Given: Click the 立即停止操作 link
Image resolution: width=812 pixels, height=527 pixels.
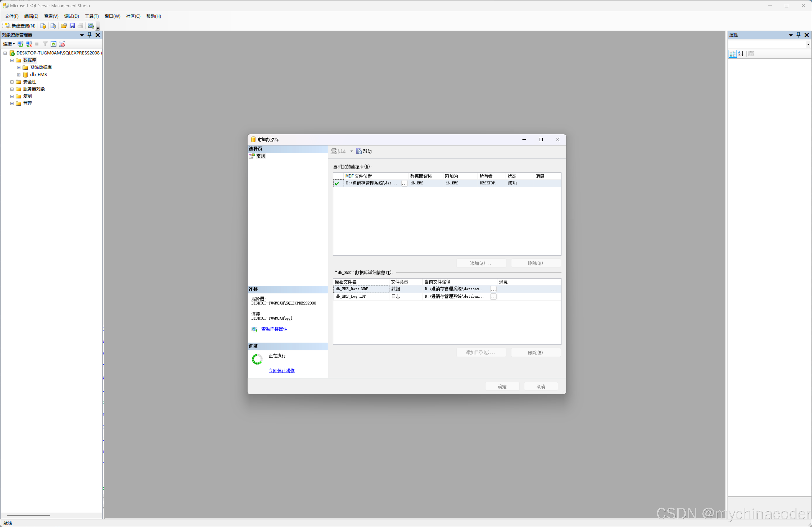Looking at the screenshot, I should coord(281,371).
